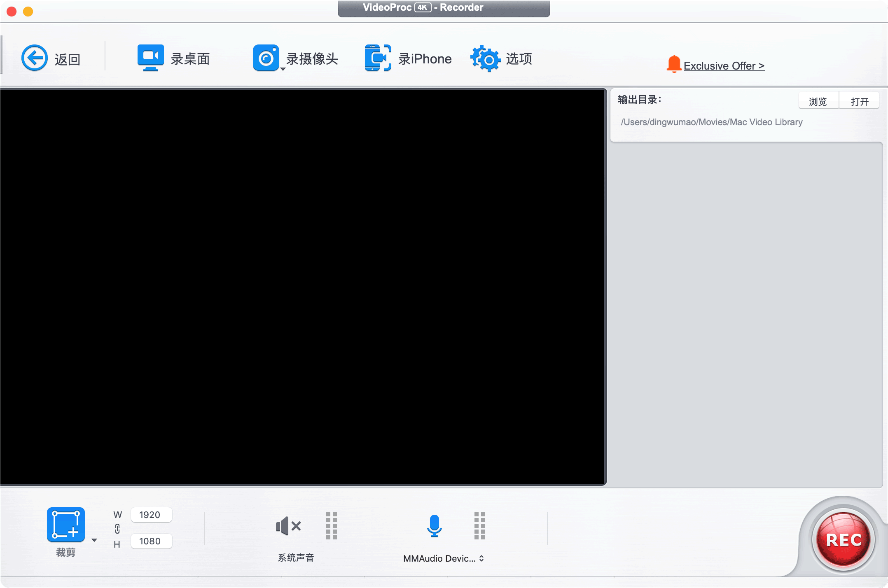888x588 pixels.
Task: Click the 录桌面 toolbar label
Action: 190,59
